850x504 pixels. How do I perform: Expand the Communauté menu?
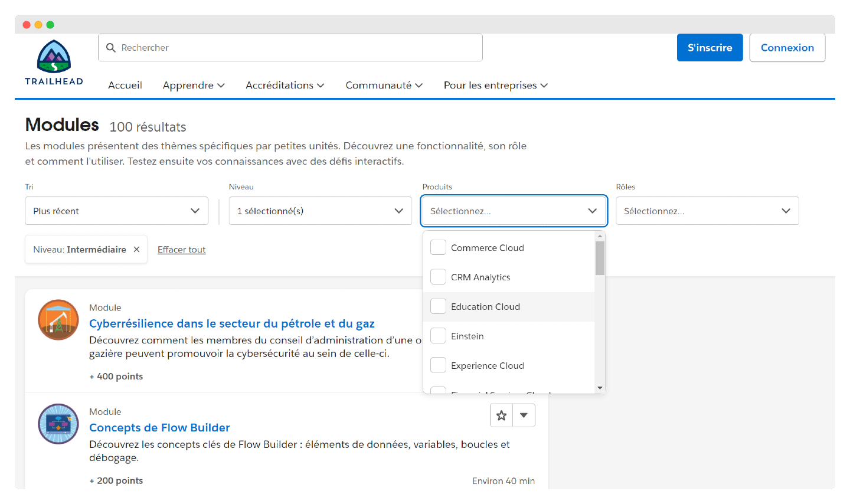coord(384,86)
